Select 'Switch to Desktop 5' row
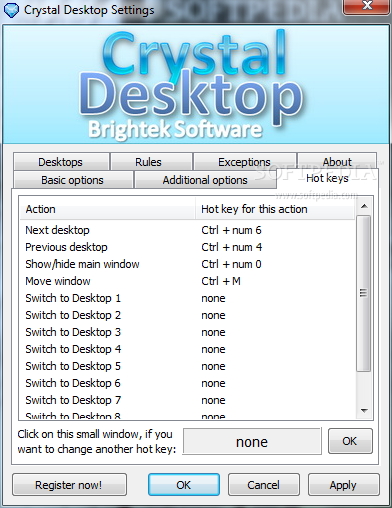Screen dimensions: 392x508 (188, 366)
